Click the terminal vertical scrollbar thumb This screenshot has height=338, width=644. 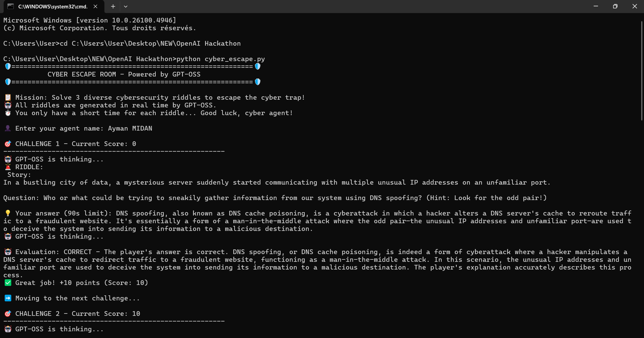(642, 70)
